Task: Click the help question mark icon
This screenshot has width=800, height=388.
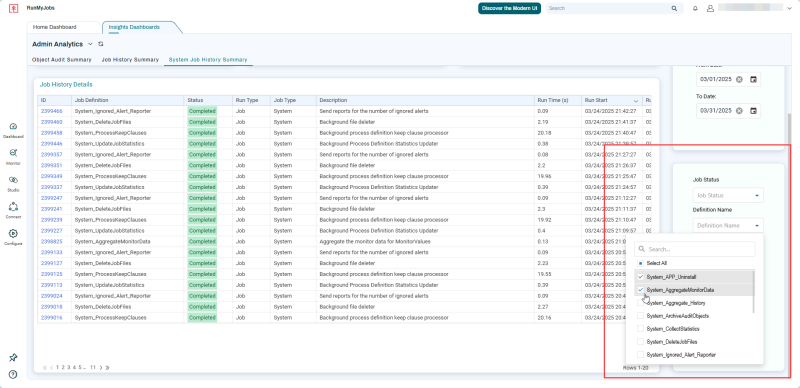Action: pyautogui.click(x=13, y=374)
